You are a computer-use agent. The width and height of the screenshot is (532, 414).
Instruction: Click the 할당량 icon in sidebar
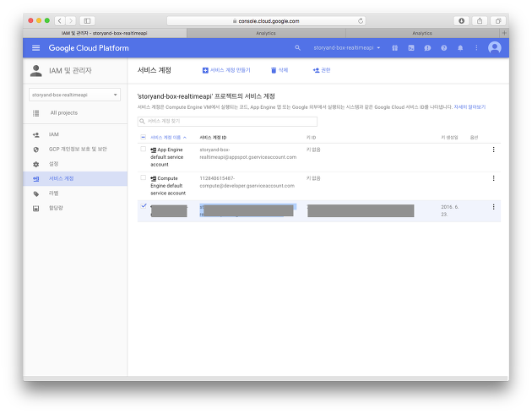point(35,209)
